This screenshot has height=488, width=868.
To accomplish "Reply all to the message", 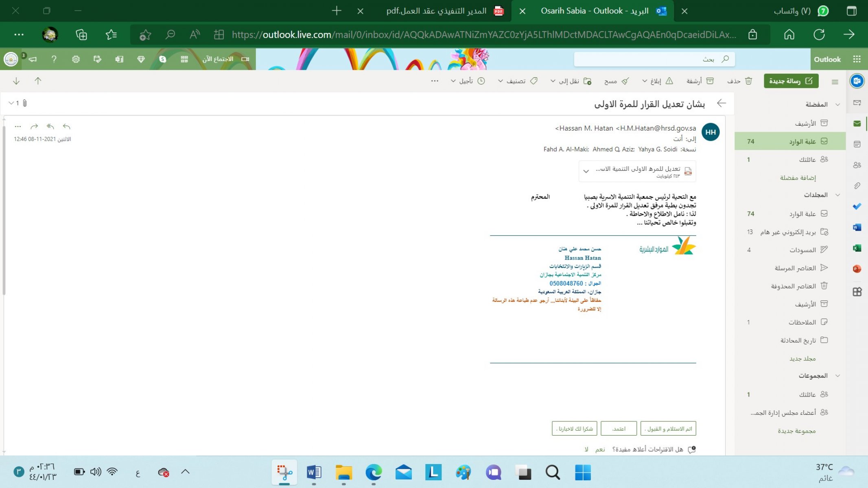I will pyautogui.click(x=50, y=126).
